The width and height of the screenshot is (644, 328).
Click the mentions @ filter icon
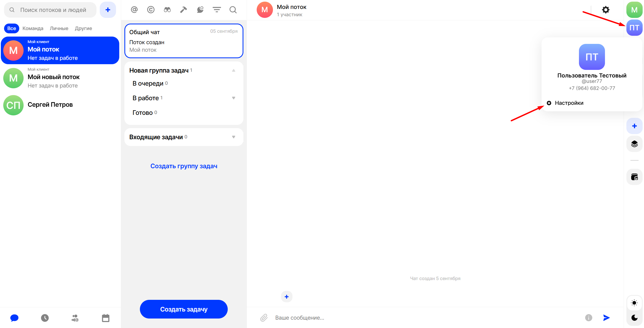[134, 10]
